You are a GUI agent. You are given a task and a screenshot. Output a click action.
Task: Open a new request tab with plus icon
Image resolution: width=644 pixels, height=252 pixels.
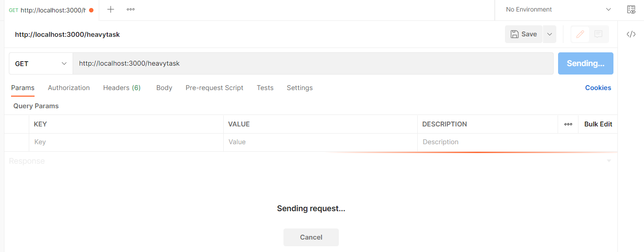(x=111, y=9)
